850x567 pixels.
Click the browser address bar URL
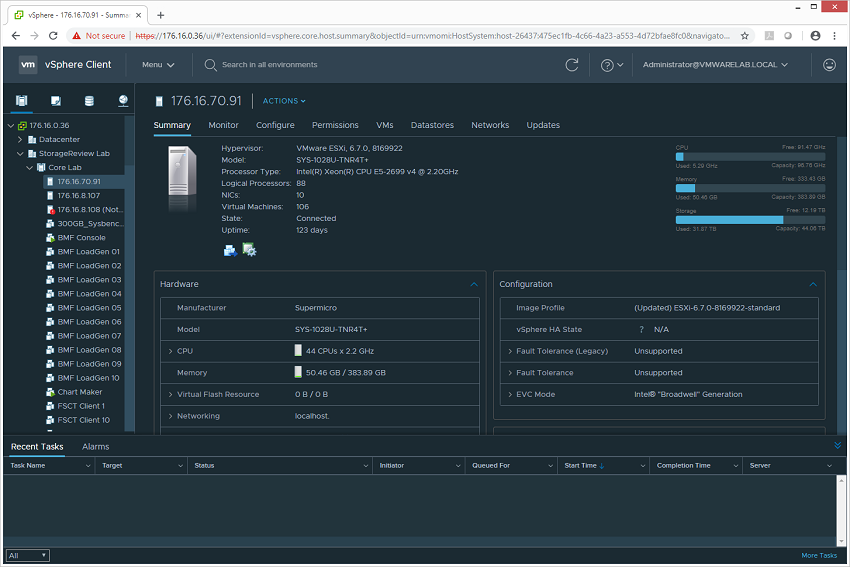tap(433, 36)
